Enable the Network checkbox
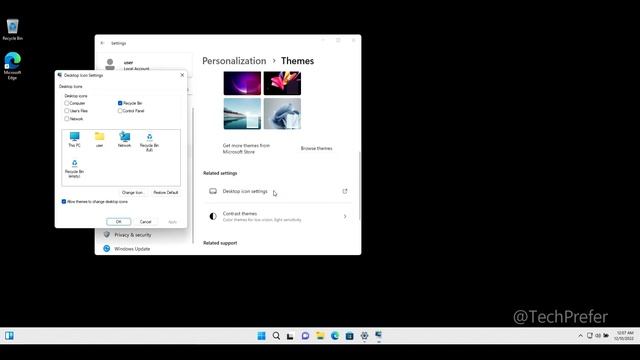 [67, 119]
